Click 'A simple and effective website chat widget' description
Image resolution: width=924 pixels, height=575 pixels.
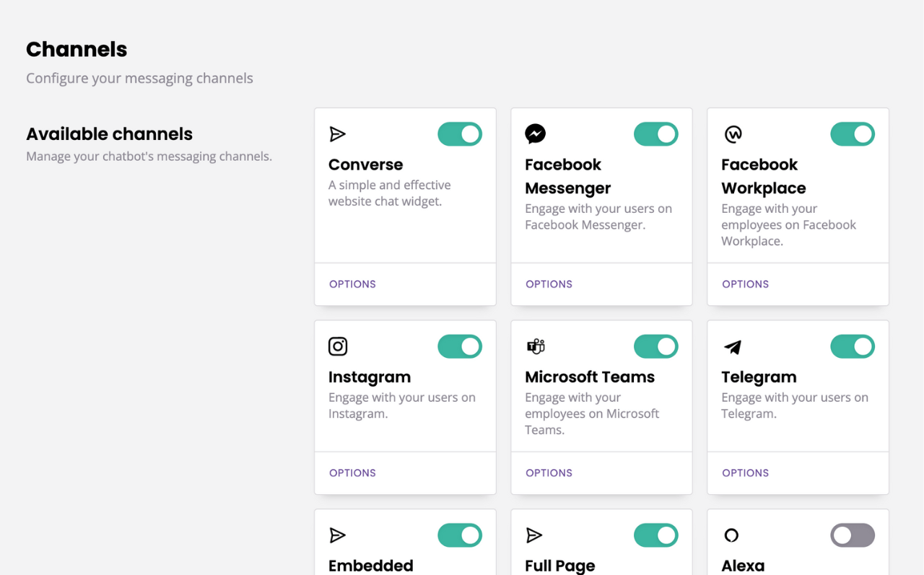click(x=390, y=193)
